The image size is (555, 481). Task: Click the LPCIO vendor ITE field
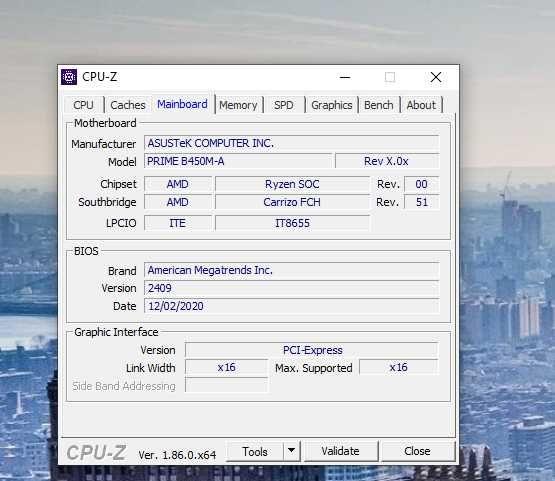pyautogui.click(x=178, y=223)
